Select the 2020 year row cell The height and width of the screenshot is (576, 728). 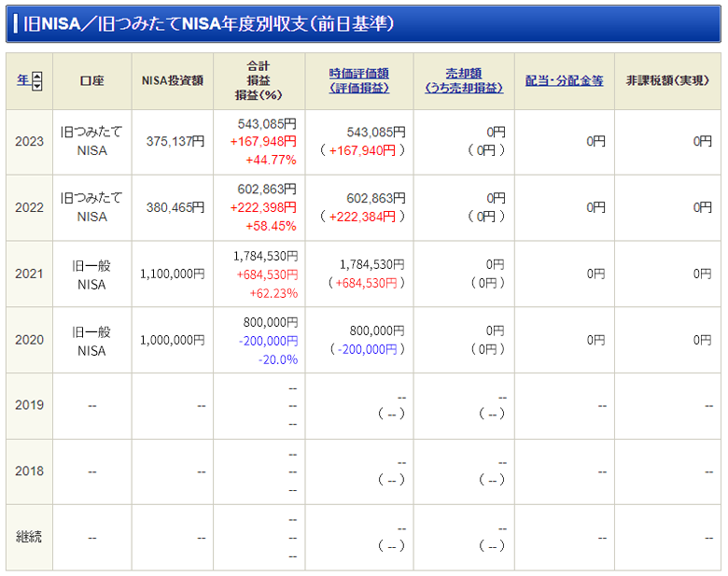(x=29, y=340)
